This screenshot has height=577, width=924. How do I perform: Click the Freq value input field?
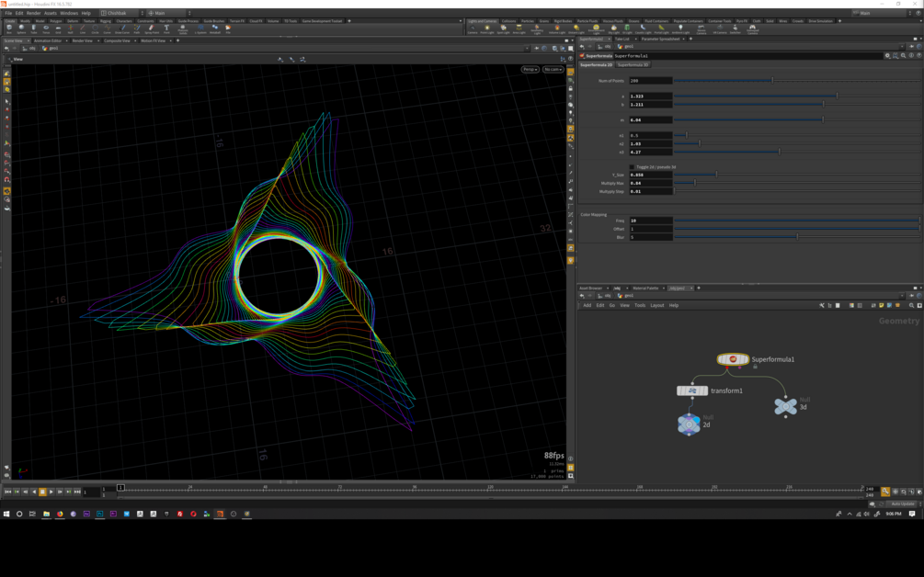pyautogui.click(x=650, y=221)
